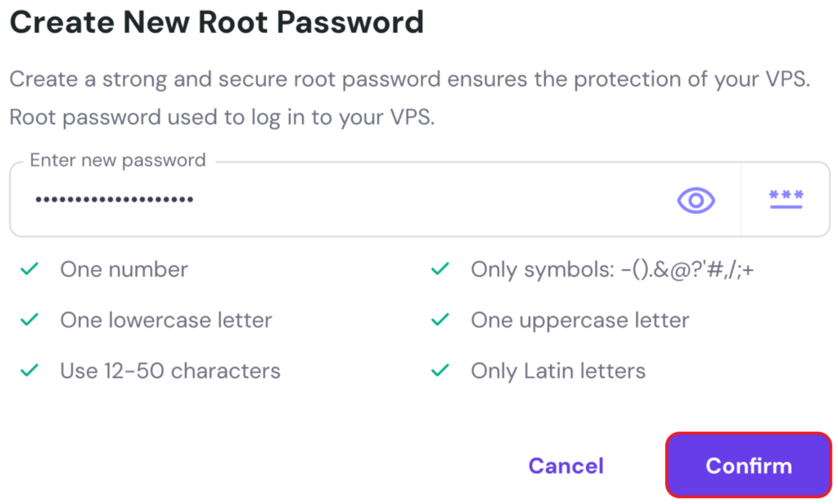The height and width of the screenshot is (504, 838).
Task: Cancel the password change
Action: 565,465
